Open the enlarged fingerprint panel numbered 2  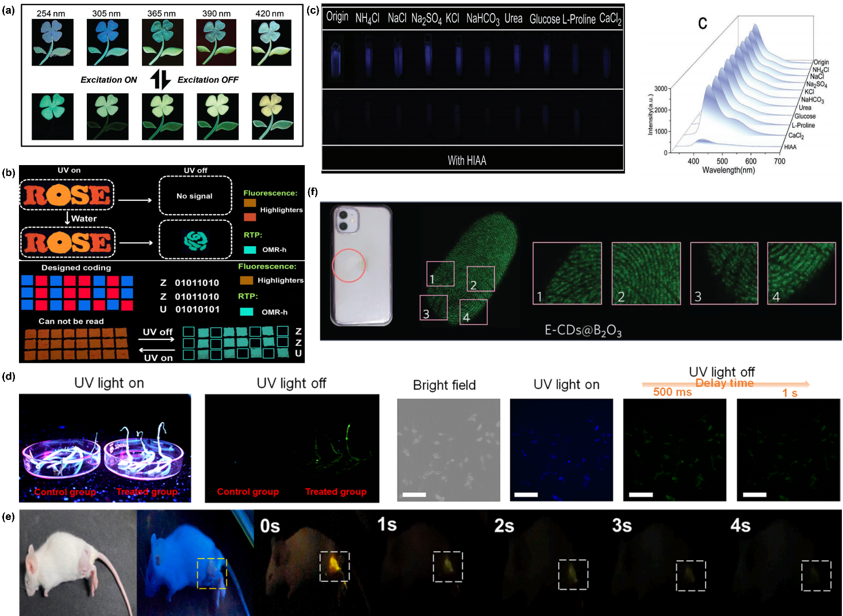(x=646, y=273)
